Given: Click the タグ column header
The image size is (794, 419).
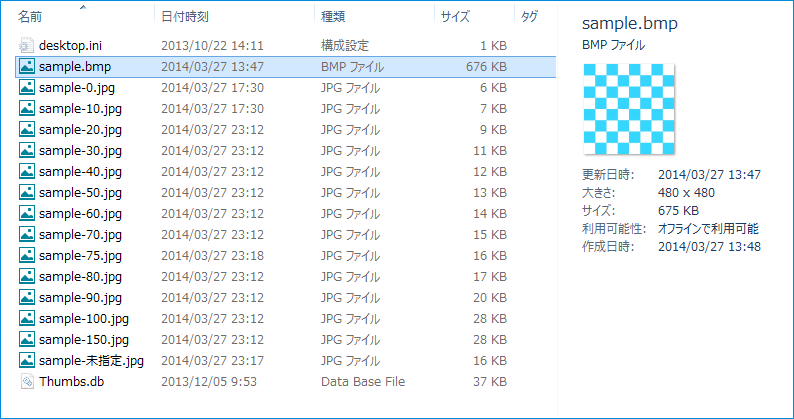Looking at the screenshot, I should click(x=530, y=17).
